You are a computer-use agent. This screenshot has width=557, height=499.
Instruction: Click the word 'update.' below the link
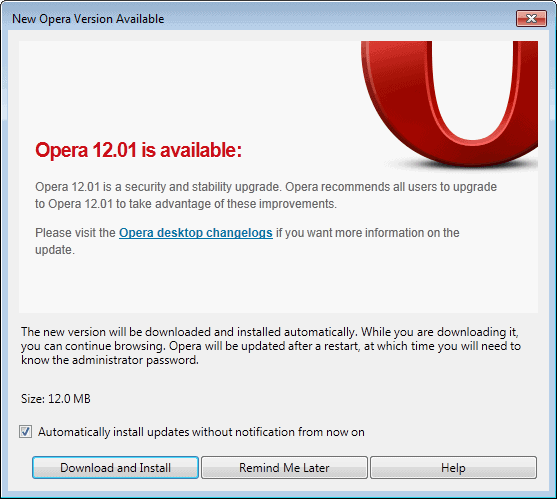pos(55,250)
